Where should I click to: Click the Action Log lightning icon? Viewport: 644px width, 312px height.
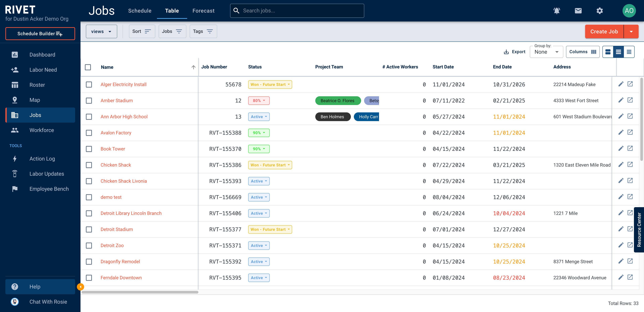pyautogui.click(x=15, y=159)
